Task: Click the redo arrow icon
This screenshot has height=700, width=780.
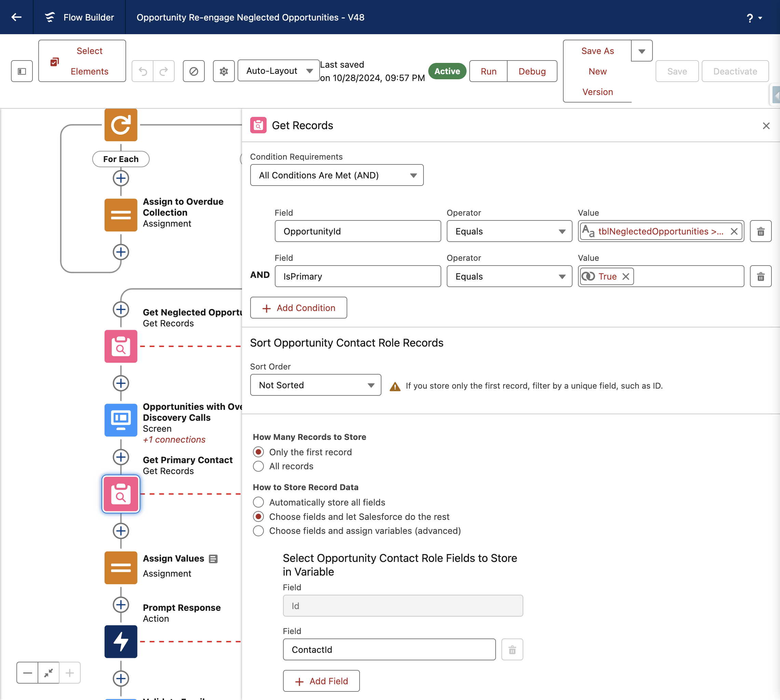Action: tap(164, 71)
